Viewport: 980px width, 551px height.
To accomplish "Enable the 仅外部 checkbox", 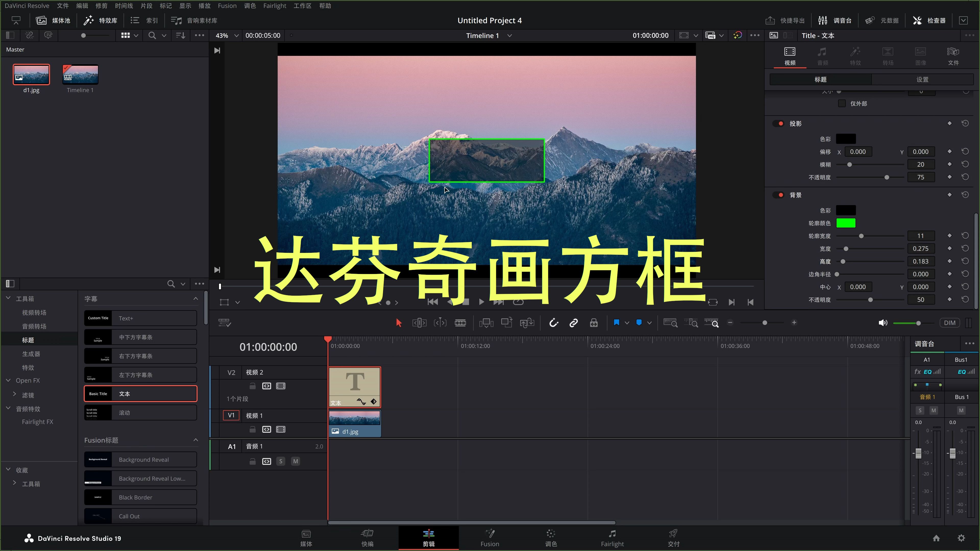I will (842, 103).
